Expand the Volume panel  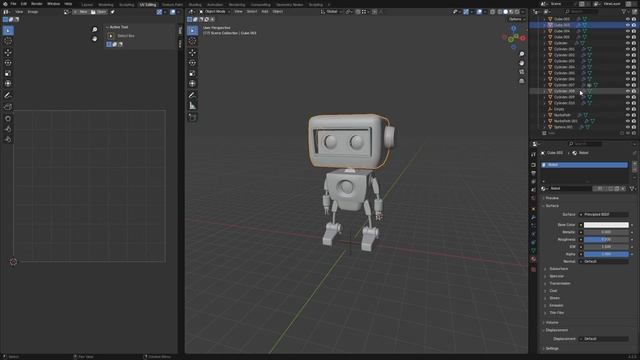tap(552, 322)
